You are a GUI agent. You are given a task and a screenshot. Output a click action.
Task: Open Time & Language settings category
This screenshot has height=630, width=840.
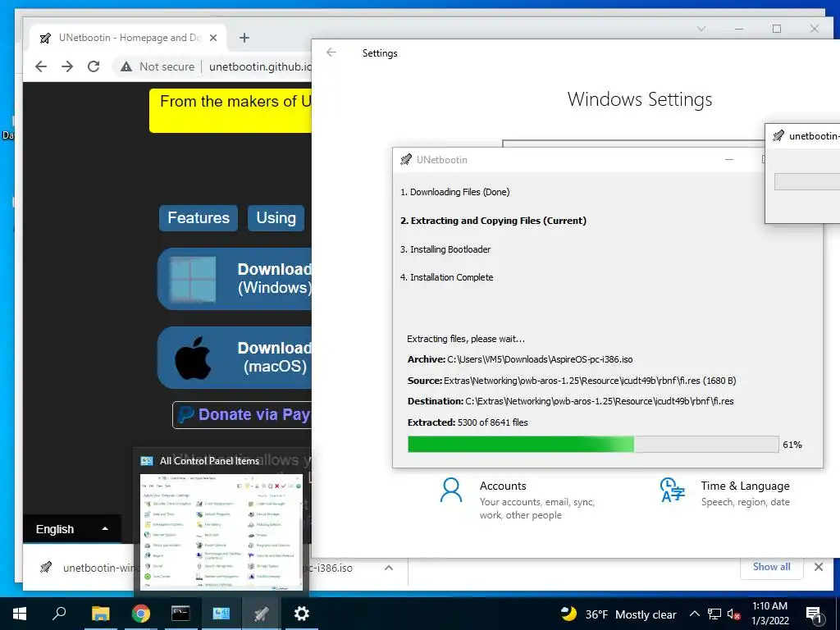pyautogui.click(x=726, y=493)
